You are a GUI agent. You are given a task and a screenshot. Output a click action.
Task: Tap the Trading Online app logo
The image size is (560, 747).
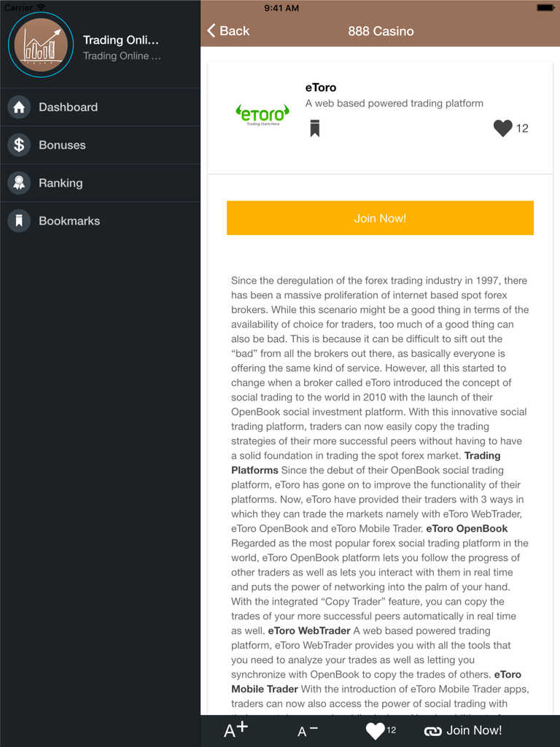pos(41,44)
